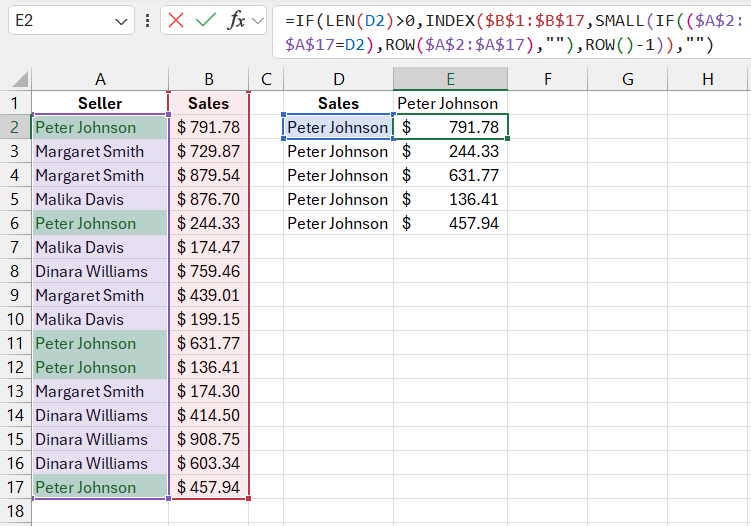Screen dimensions: 751x526
Task: Click Malika Davis in row 7
Action: 100,247
